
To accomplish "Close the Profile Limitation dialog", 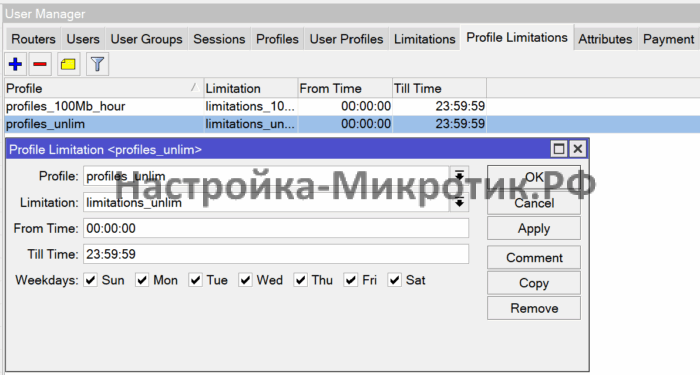I will (x=578, y=149).
